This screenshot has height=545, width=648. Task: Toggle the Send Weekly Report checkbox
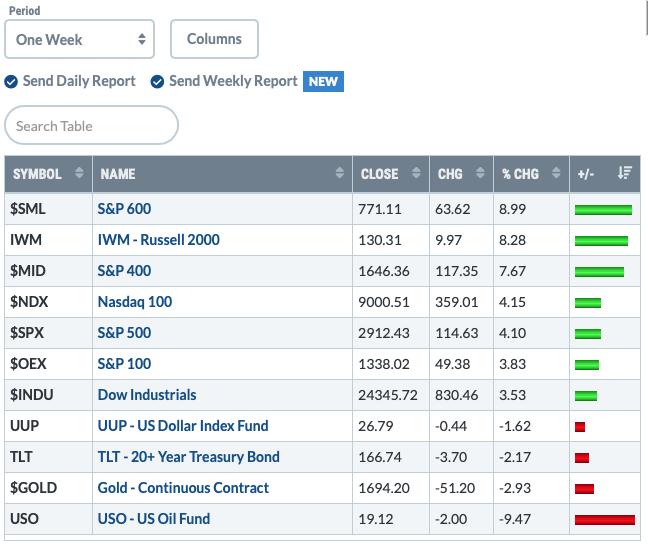pyautogui.click(x=157, y=82)
